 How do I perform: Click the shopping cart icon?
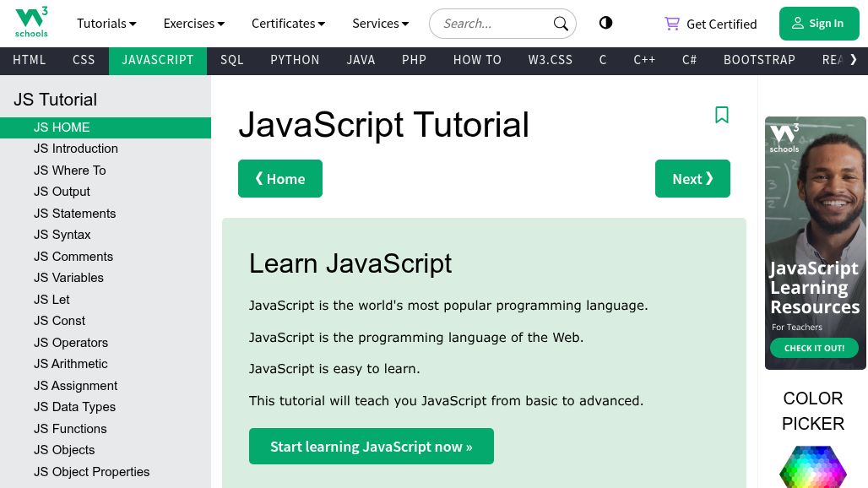(672, 24)
